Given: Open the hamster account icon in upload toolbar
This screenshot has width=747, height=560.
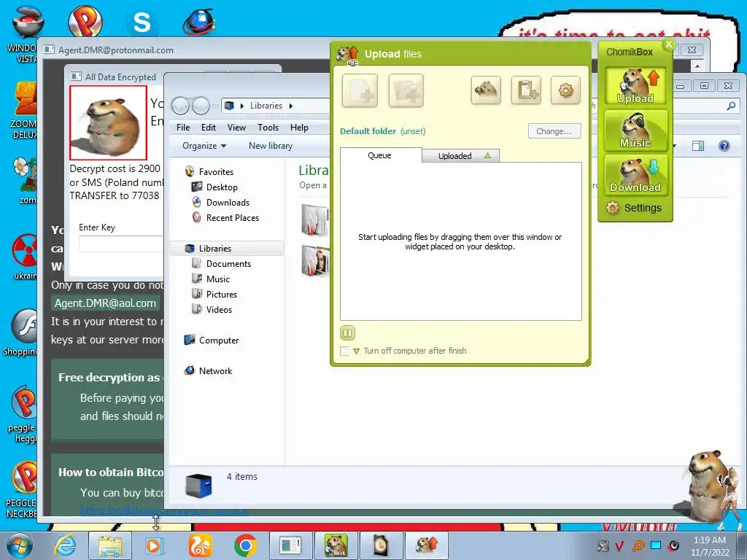Looking at the screenshot, I should (486, 90).
